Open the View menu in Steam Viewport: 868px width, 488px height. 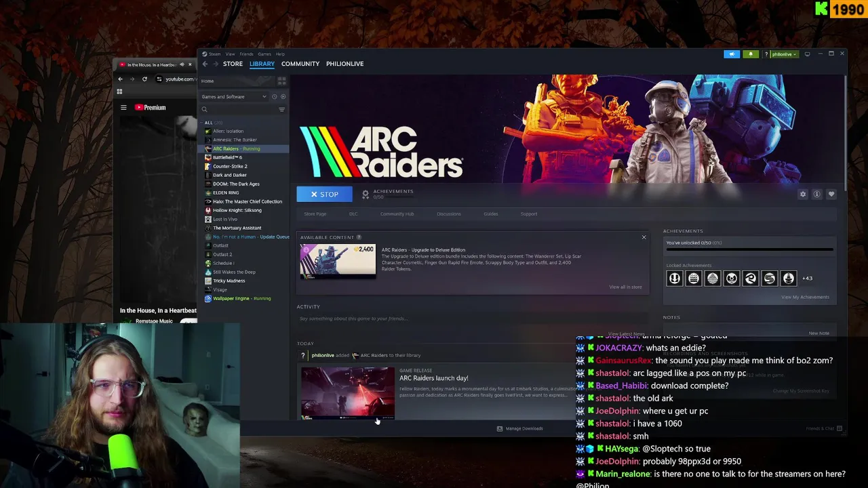coord(231,54)
